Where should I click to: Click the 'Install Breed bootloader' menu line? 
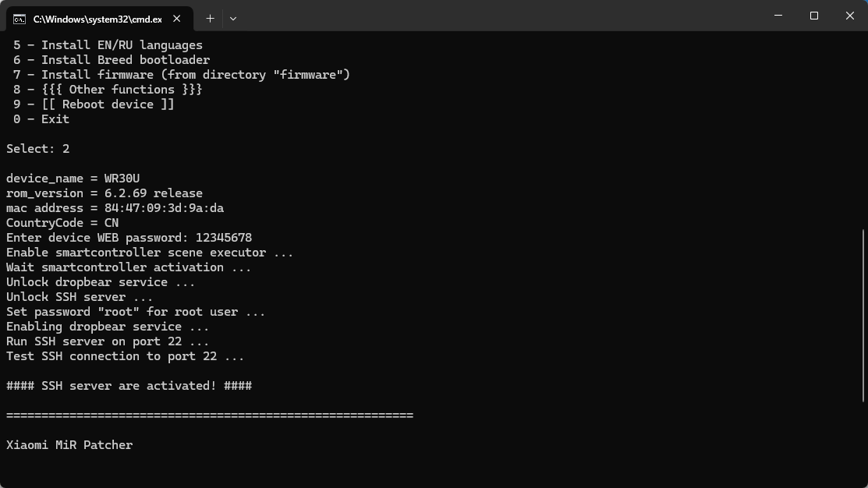tap(112, 60)
